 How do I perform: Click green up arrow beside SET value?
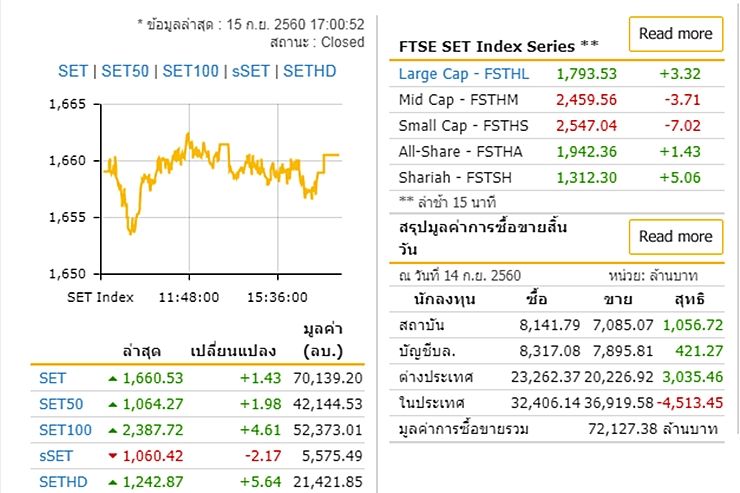click(113, 378)
